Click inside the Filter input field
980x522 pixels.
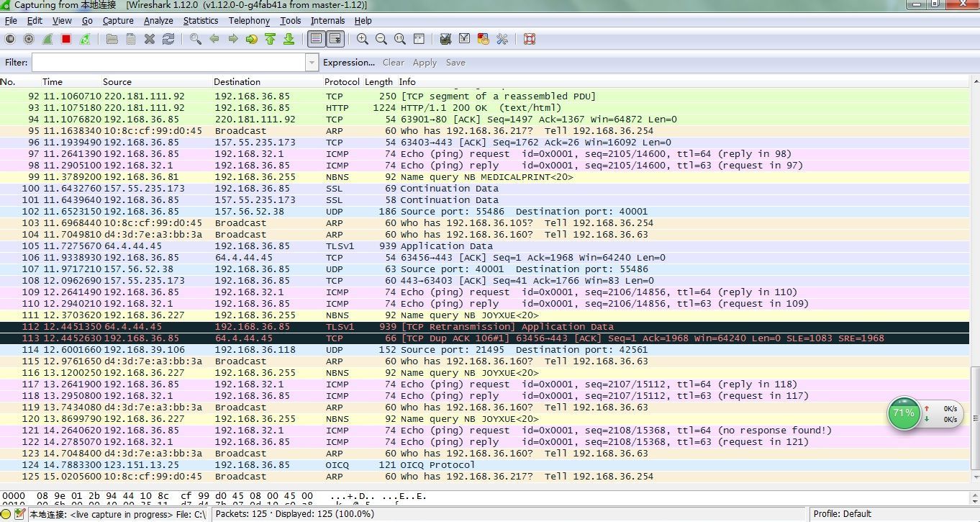pos(168,63)
